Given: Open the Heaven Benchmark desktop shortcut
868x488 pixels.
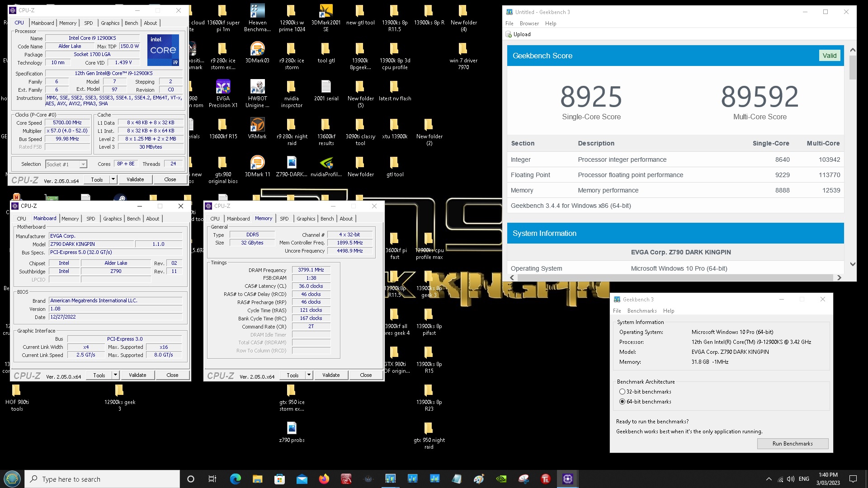Looking at the screenshot, I should [257, 18].
